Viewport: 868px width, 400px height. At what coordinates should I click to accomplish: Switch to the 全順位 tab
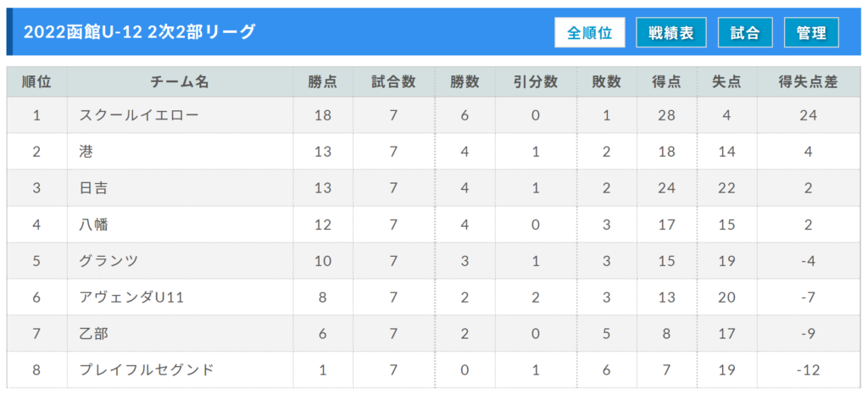coord(590,33)
